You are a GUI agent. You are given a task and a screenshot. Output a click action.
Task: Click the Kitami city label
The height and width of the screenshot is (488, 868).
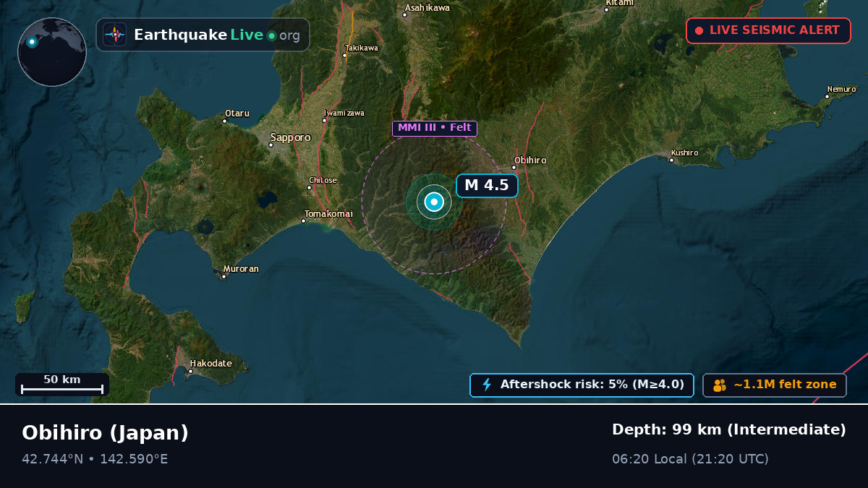click(x=620, y=3)
